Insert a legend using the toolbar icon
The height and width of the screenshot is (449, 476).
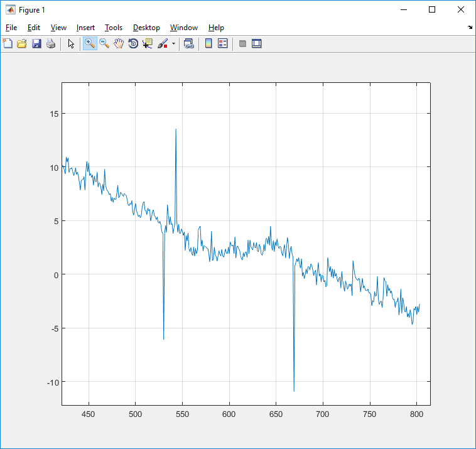(222, 43)
